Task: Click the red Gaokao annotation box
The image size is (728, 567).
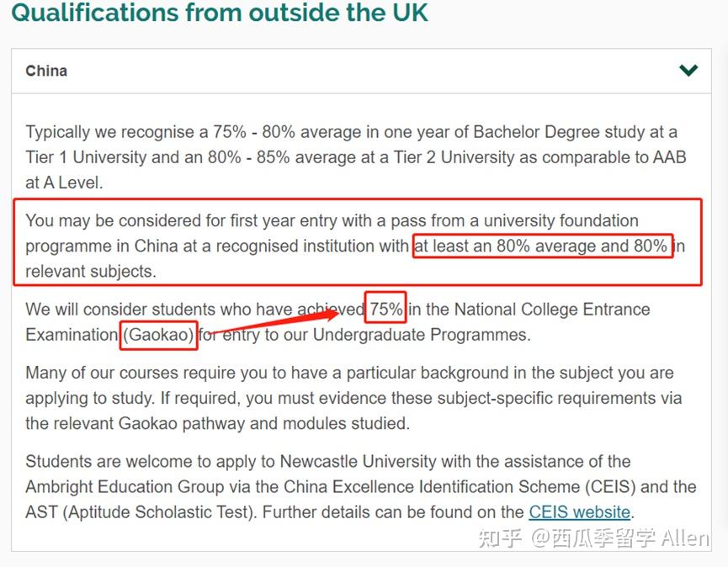Action: [x=159, y=335]
